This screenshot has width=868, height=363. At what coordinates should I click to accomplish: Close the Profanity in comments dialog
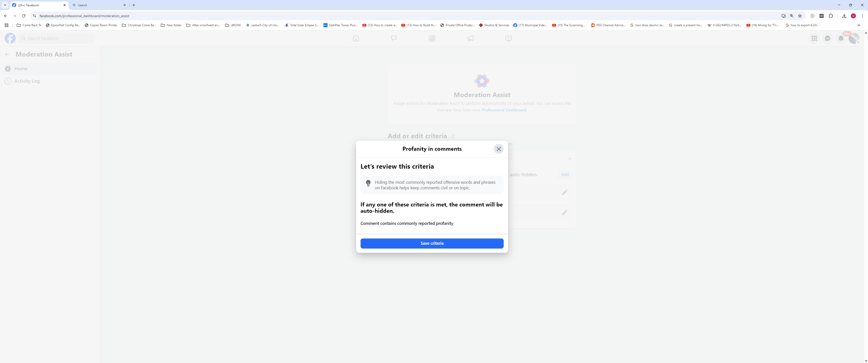499,149
